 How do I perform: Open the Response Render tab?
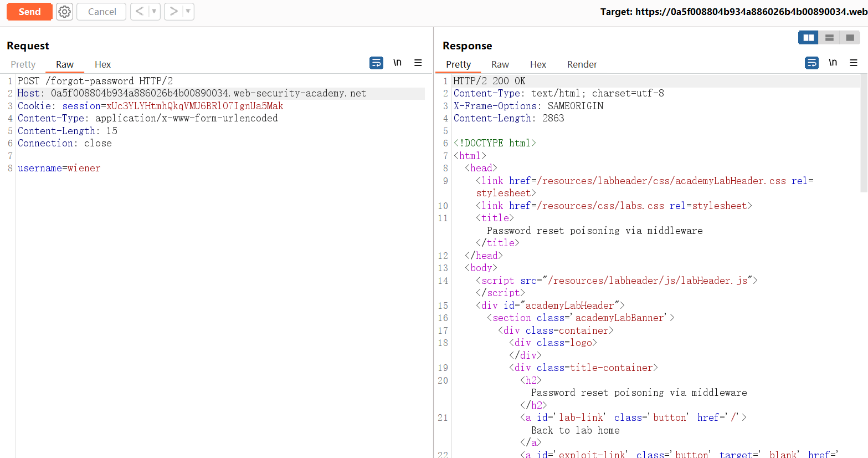pos(582,64)
